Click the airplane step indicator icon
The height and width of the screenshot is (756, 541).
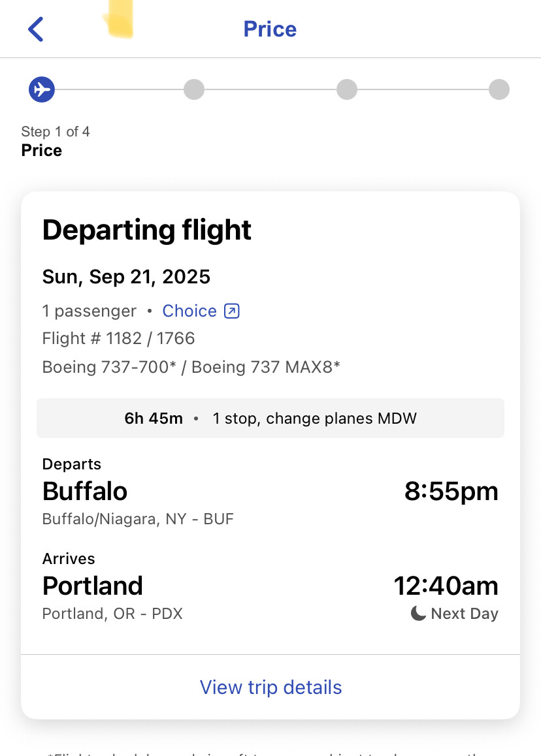point(41,89)
